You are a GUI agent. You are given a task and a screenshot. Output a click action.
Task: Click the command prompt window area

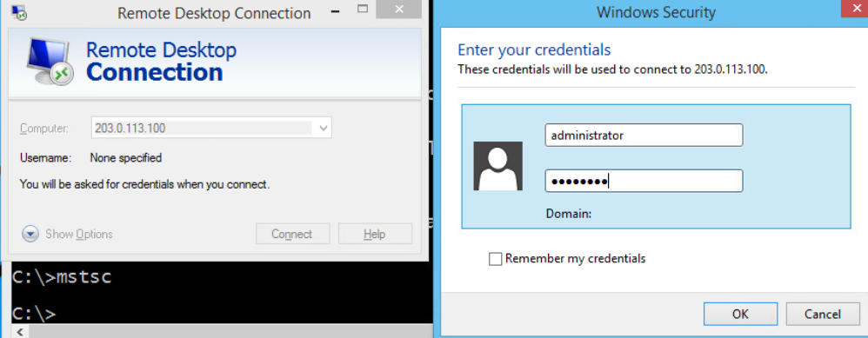(222, 293)
